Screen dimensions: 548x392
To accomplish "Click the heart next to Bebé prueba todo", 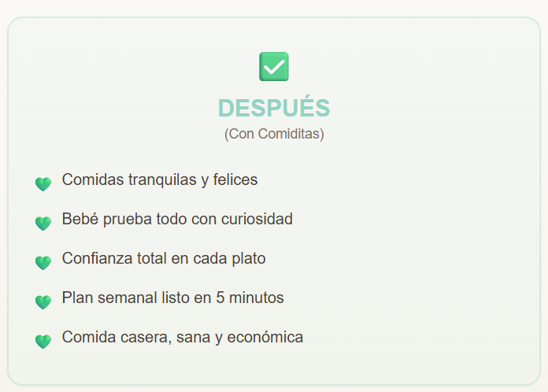I will click(43, 223).
